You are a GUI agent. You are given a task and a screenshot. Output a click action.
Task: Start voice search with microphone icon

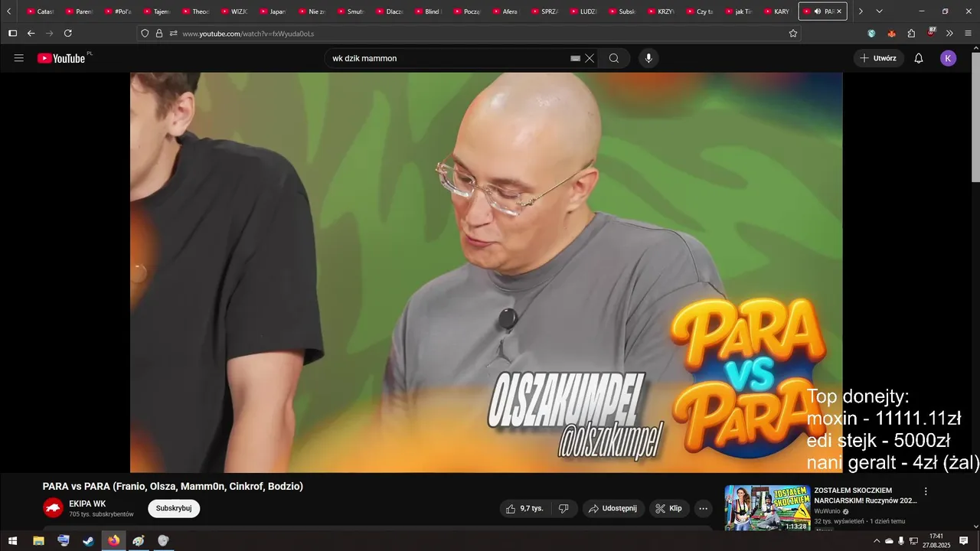click(x=648, y=58)
